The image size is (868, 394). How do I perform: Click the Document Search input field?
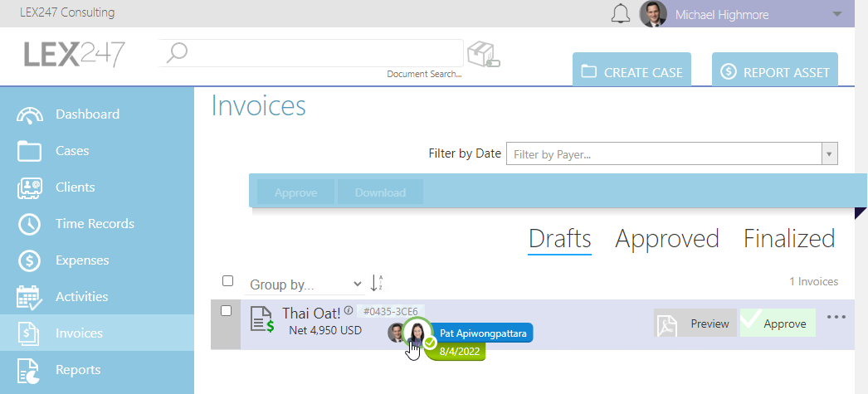click(x=310, y=53)
